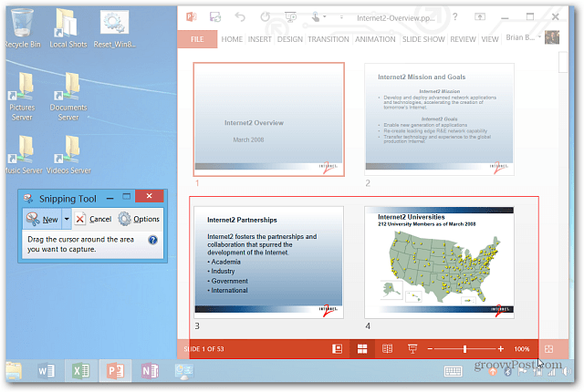Click Snipping Tool help question icon
Screen dimensions: 584x392
152,240
